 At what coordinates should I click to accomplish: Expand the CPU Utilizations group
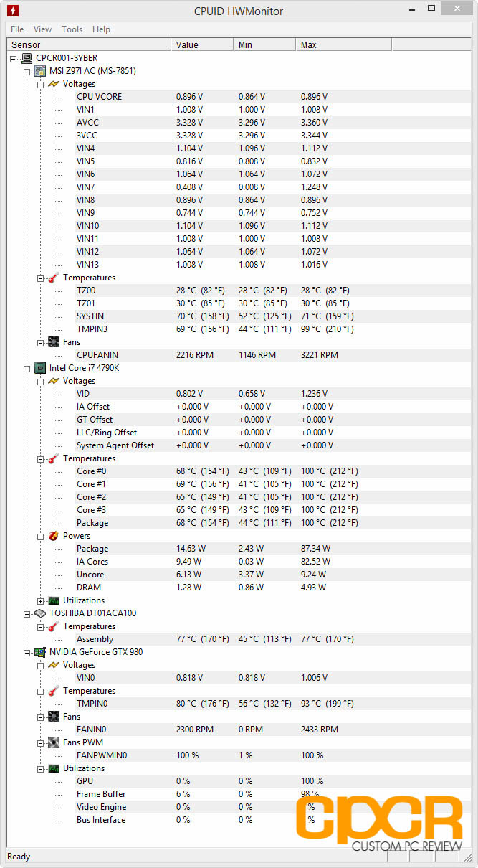point(42,601)
